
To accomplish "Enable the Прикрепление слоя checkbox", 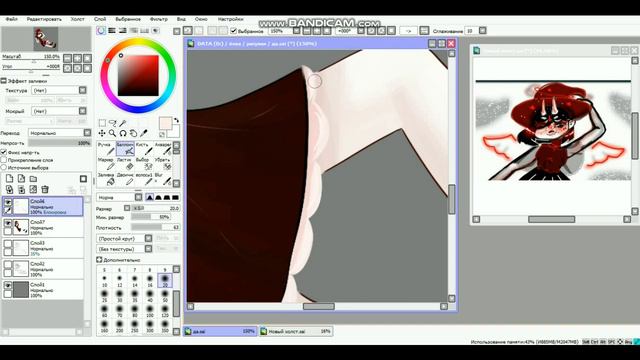I will tap(4, 160).
